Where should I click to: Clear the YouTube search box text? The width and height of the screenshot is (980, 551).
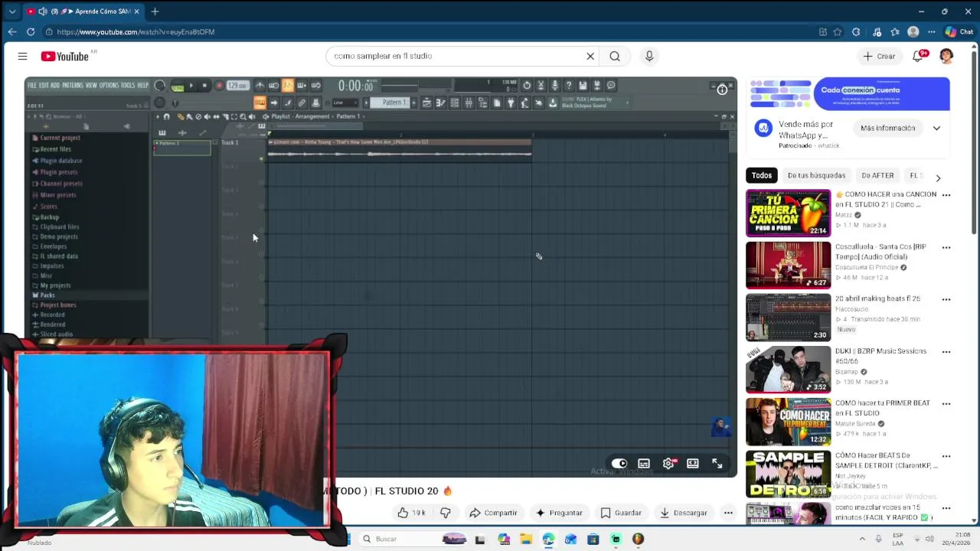(590, 56)
